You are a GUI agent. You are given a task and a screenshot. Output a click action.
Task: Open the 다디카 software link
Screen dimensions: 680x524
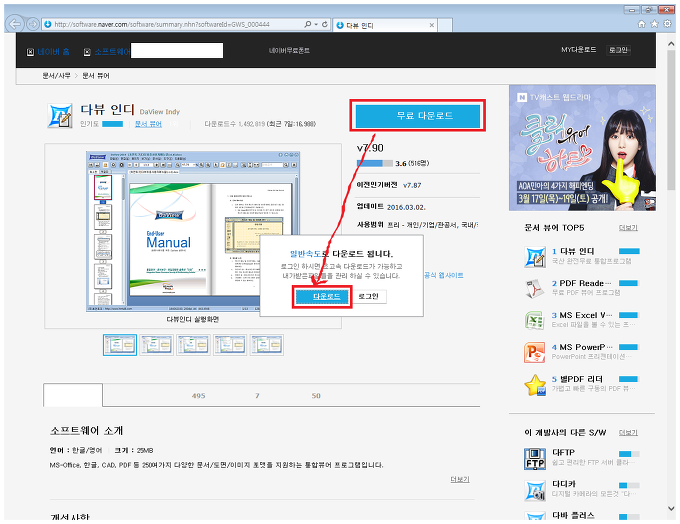pyautogui.click(x=563, y=484)
